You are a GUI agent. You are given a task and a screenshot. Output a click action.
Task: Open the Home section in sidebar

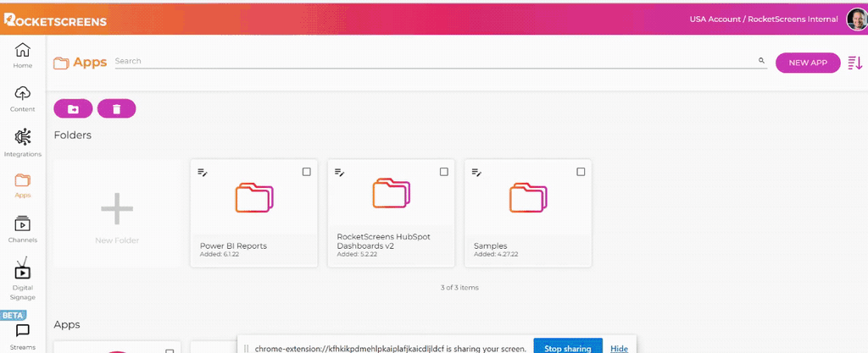pos(23,56)
